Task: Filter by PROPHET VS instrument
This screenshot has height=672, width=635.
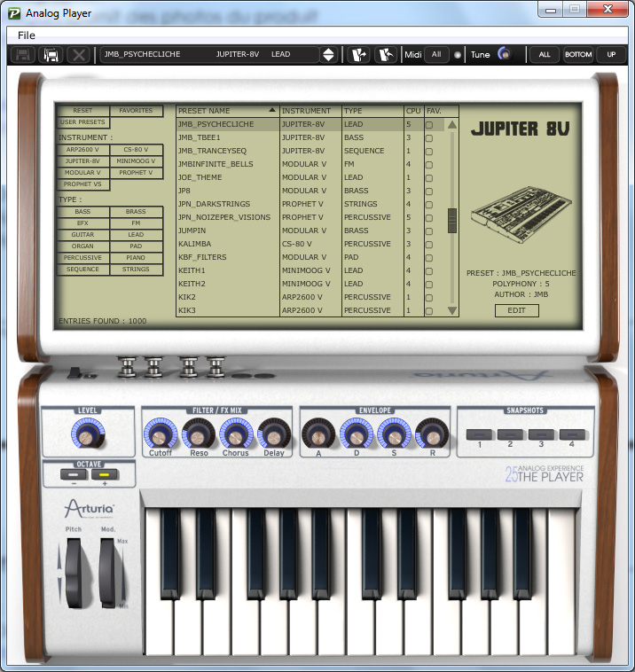Action: (x=82, y=184)
